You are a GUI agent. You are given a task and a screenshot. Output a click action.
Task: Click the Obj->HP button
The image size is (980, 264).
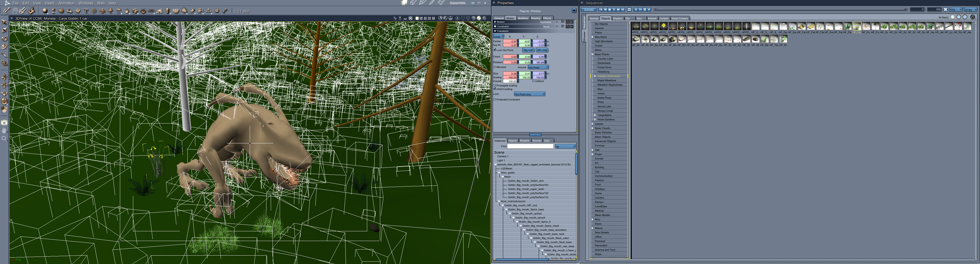pos(528,50)
